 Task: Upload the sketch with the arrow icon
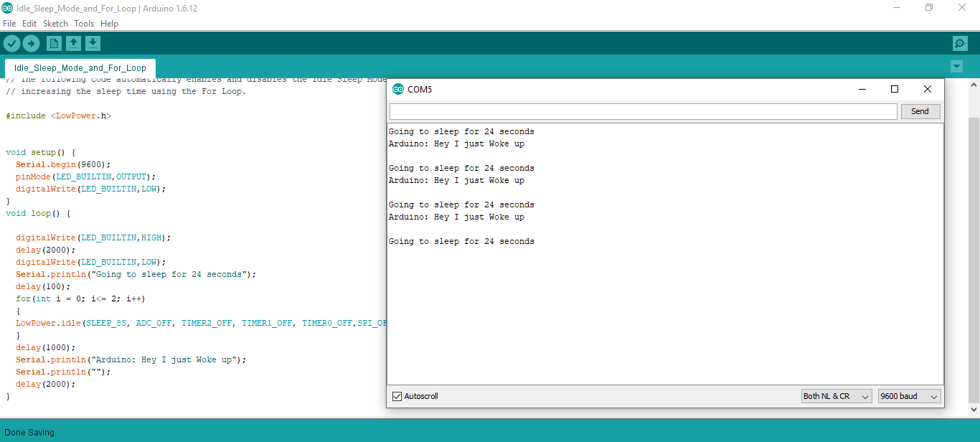[31, 44]
